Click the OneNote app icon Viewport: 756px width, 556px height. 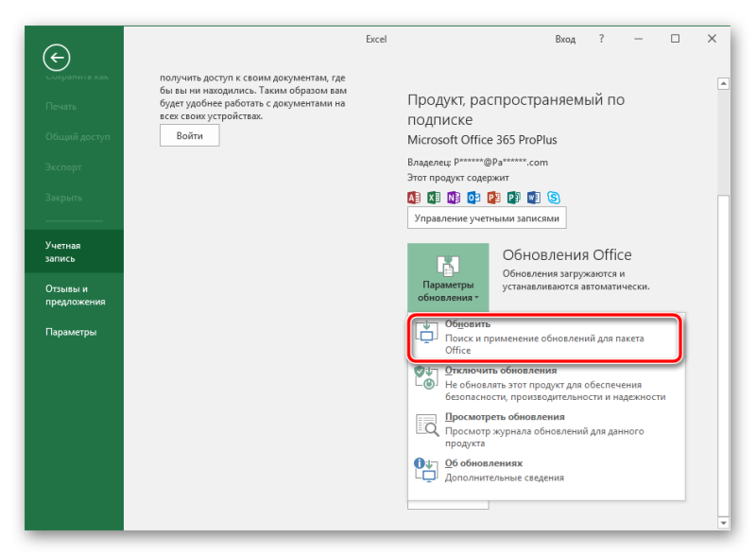(x=454, y=198)
